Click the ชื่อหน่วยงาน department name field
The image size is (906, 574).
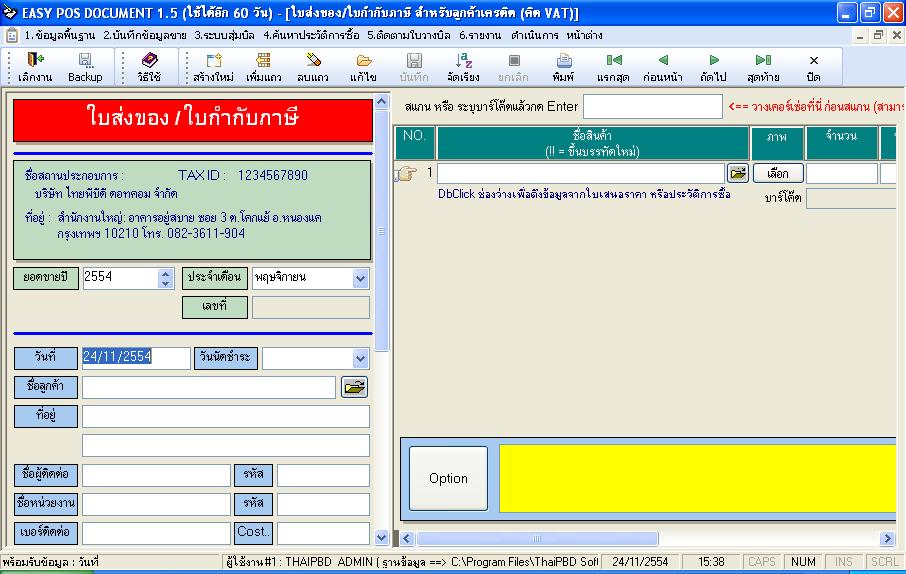point(156,504)
